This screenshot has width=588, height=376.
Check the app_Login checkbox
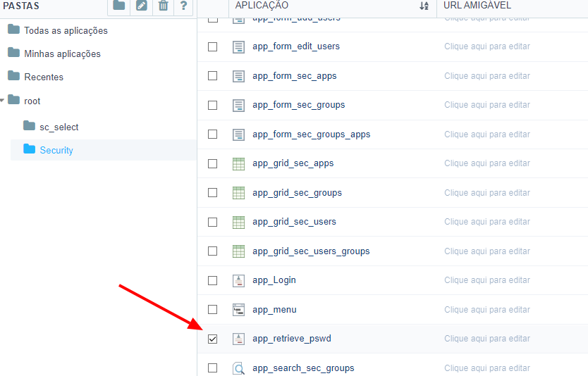(213, 280)
